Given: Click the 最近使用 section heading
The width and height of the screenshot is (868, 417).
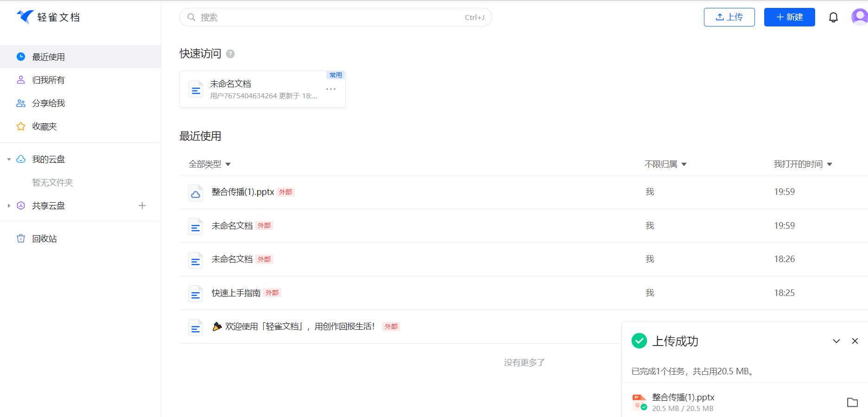Looking at the screenshot, I should pyautogui.click(x=200, y=136).
